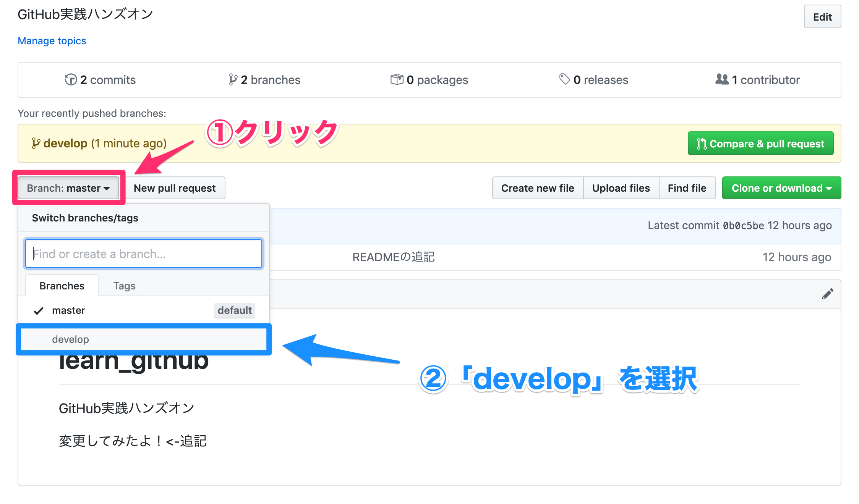Viewport: 859px width, 504px height.
Task: Switch to the Tags tab
Action: pyautogui.click(x=124, y=286)
